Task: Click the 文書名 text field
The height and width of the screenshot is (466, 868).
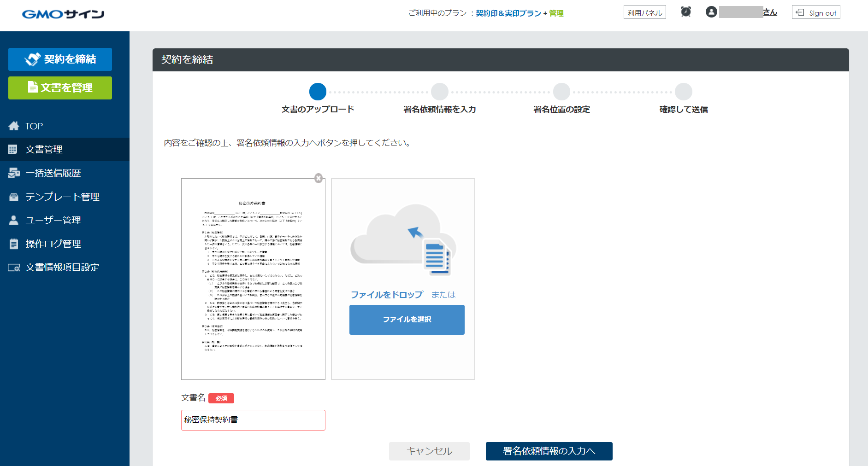Action: tap(253, 420)
